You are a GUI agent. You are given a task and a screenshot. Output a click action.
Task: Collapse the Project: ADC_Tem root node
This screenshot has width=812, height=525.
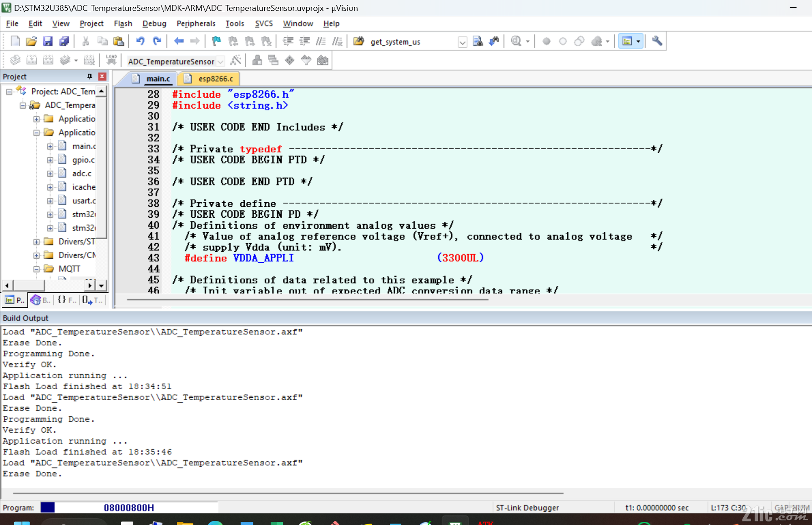9,92
